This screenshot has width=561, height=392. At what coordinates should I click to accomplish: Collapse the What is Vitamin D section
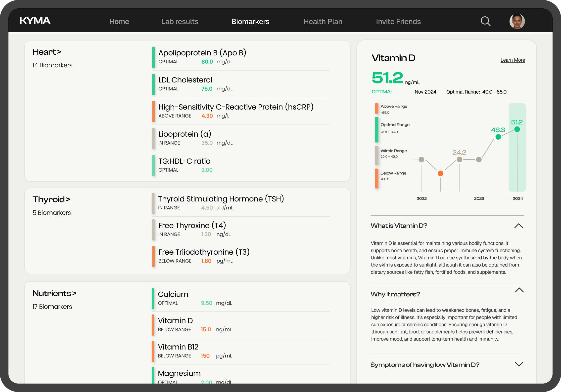518,226
